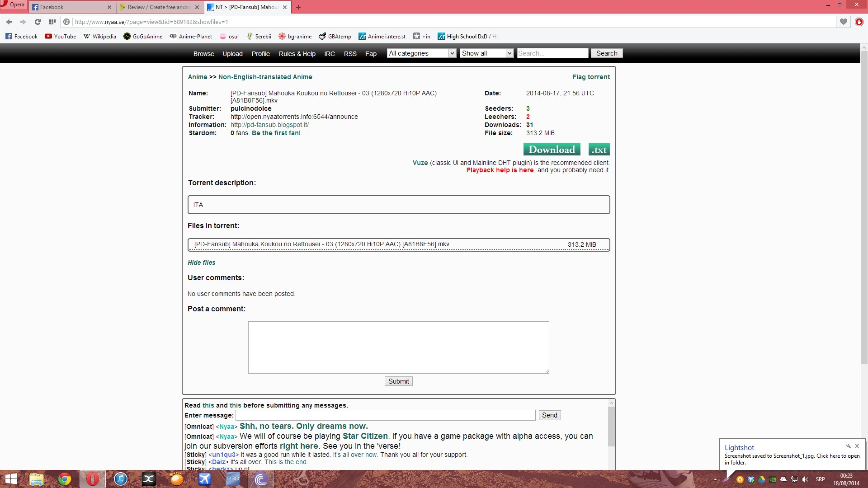Open the bg-anime bookmark

coord(295,37)
